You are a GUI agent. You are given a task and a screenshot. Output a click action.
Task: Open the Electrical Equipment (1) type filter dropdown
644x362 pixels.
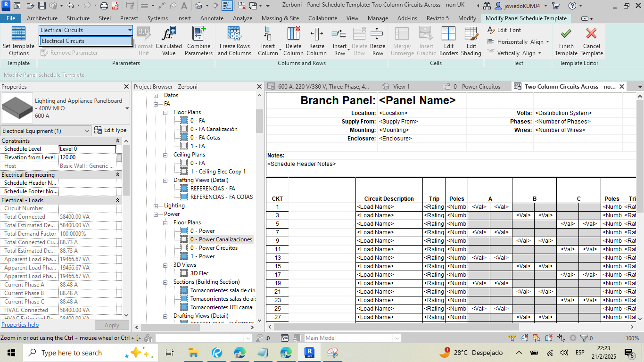click(x=46, y=131)
